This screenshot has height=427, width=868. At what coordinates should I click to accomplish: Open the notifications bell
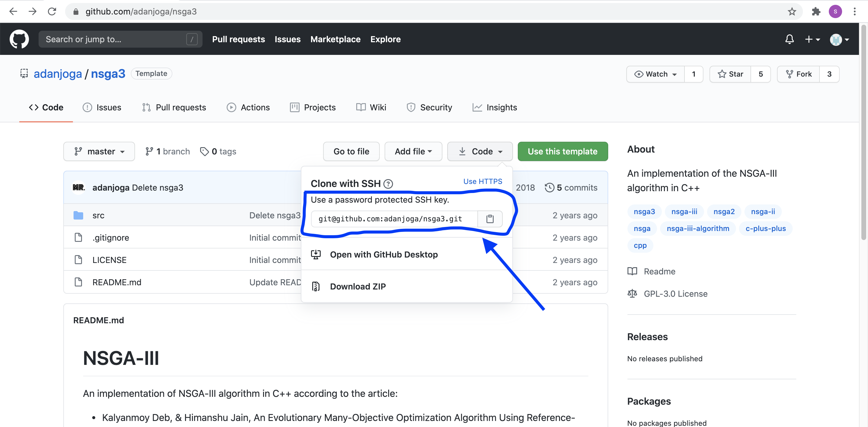pyautogui.click(x=789, y=40)
